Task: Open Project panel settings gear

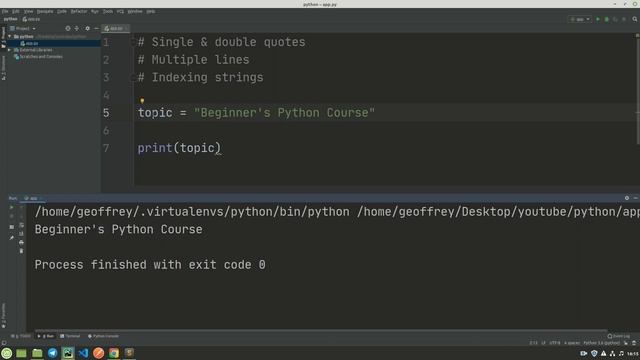Action: [87, 29]
